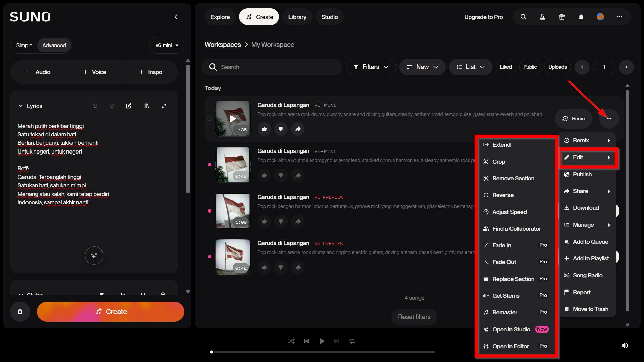Expand the Remix submenu in the context menu

click(587, 141)
